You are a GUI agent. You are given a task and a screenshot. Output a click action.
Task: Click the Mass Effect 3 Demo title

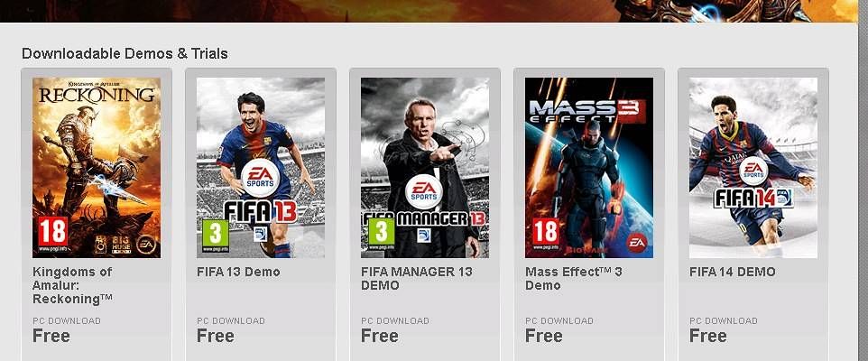(574, 279)
